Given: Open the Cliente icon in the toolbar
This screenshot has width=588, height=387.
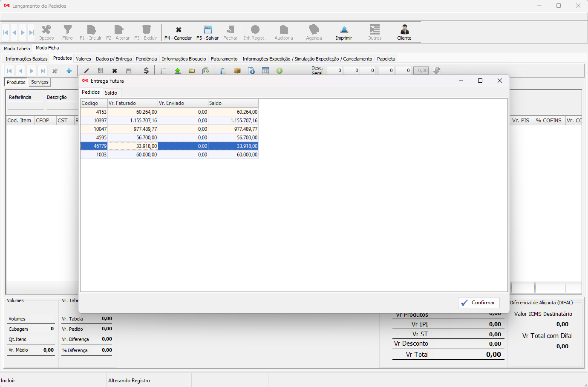Looking at the screenshot, I should pyautogui.click(x=404, y=30).
